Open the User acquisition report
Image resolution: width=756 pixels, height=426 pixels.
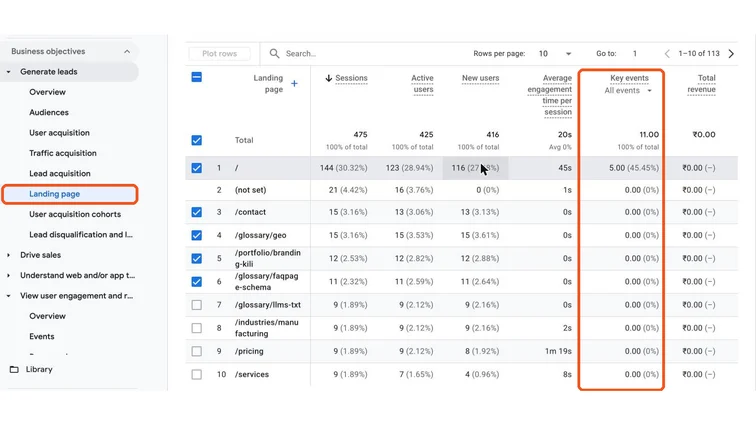coord(59,133)
